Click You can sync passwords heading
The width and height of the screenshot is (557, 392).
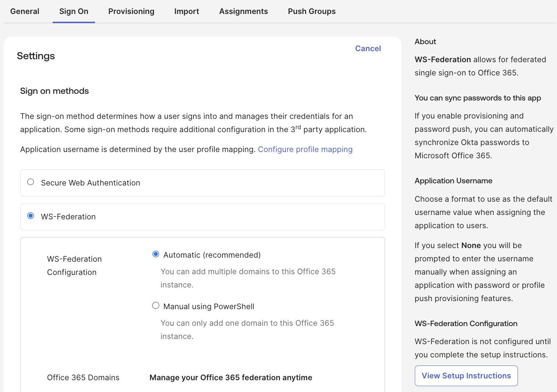[x=477, y=98]
